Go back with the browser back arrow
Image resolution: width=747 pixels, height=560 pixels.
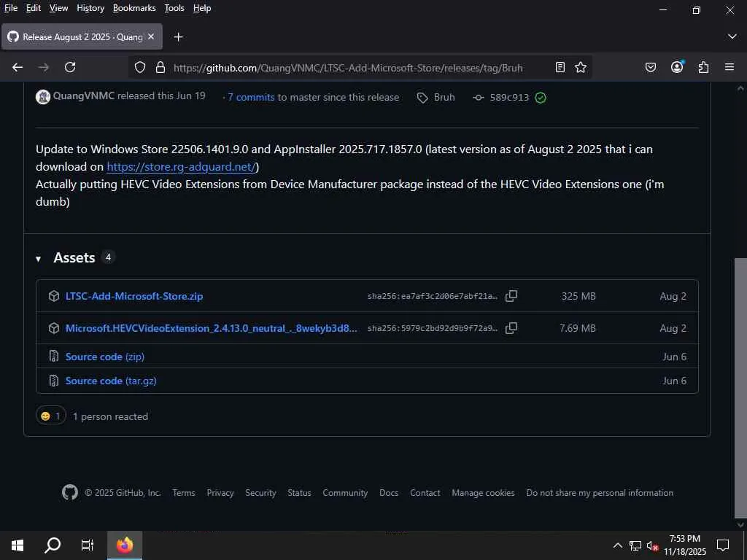(18, 67)
